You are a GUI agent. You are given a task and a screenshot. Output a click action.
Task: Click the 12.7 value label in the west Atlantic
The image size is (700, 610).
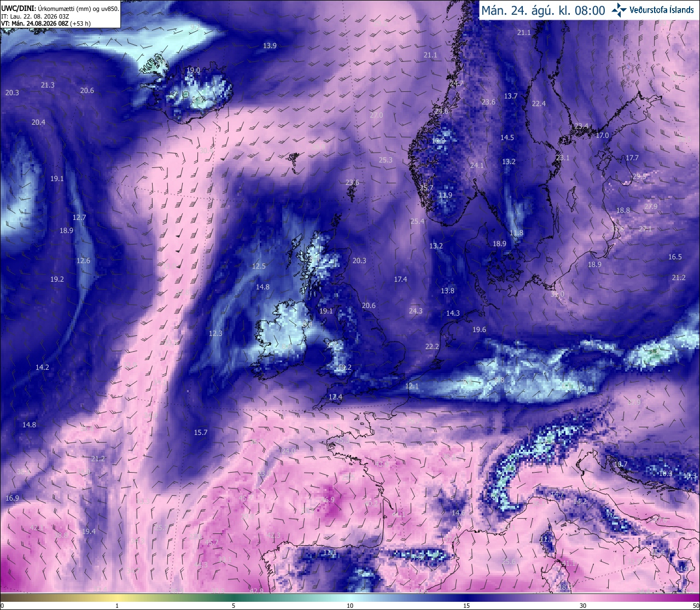[79, 218]
